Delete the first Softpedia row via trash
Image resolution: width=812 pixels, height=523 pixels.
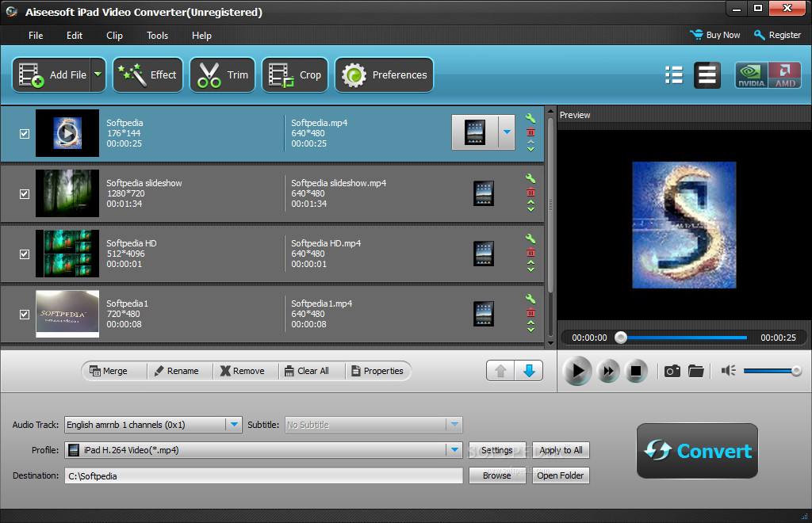[530, 132]
